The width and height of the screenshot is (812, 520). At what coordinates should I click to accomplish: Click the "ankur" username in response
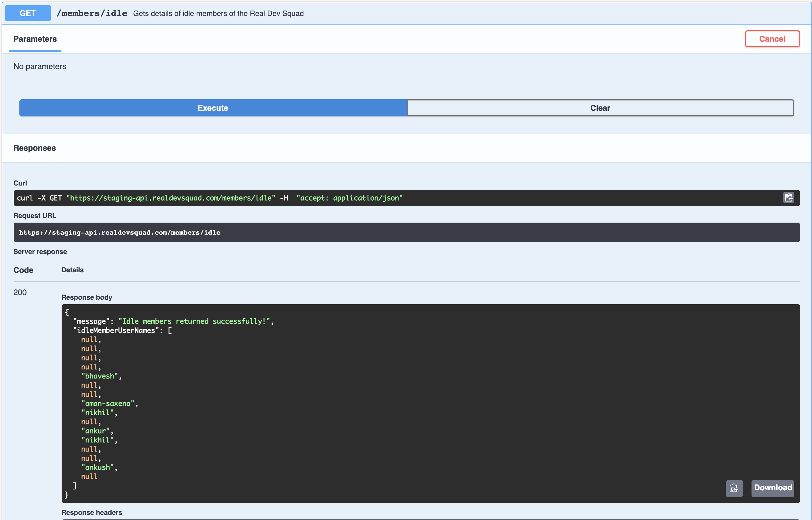96,431
